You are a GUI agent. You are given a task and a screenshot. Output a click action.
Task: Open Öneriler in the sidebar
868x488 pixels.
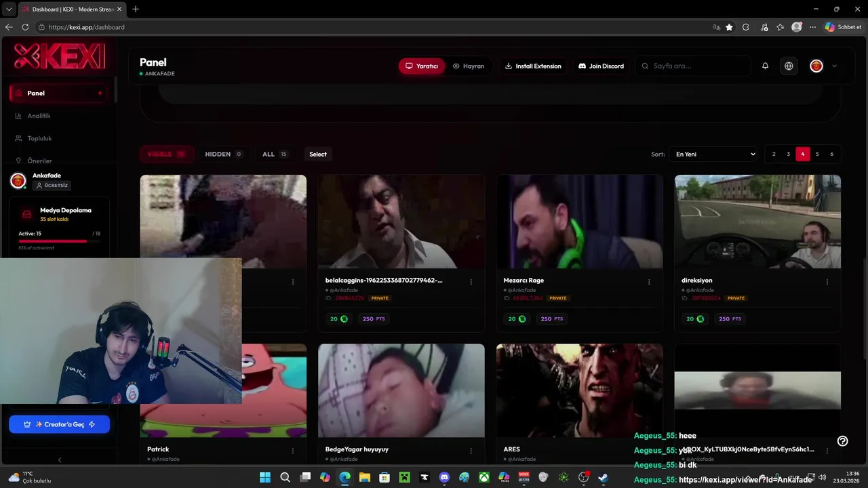[58, 161]
